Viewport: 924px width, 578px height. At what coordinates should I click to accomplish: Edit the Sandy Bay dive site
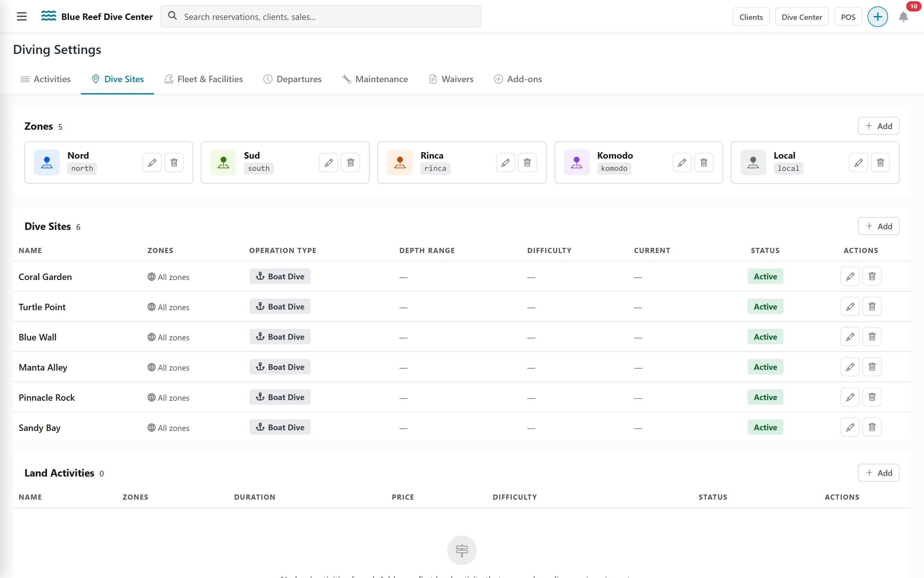pos(850,427)
